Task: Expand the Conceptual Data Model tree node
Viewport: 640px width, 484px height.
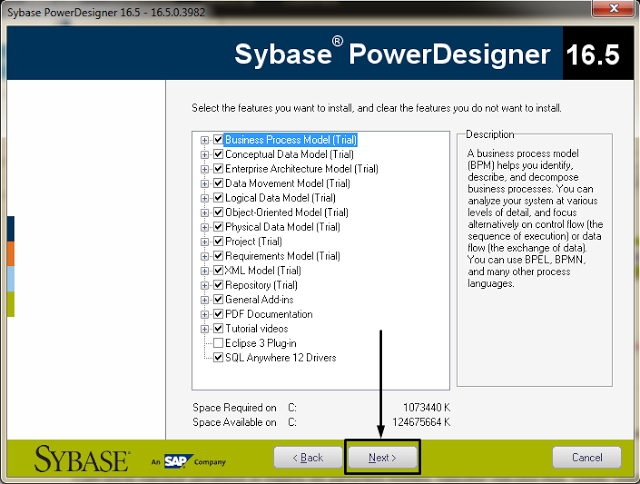Action: (x=204, y=155)
